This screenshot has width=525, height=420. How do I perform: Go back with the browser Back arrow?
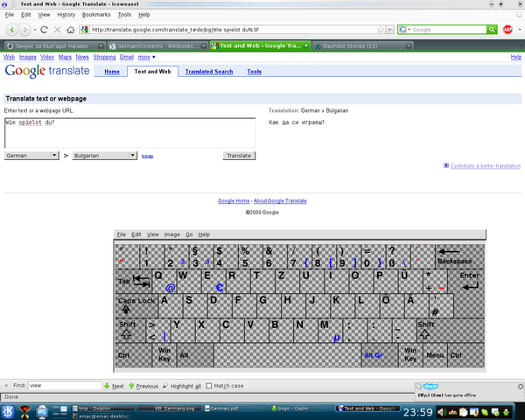[12, 30]
